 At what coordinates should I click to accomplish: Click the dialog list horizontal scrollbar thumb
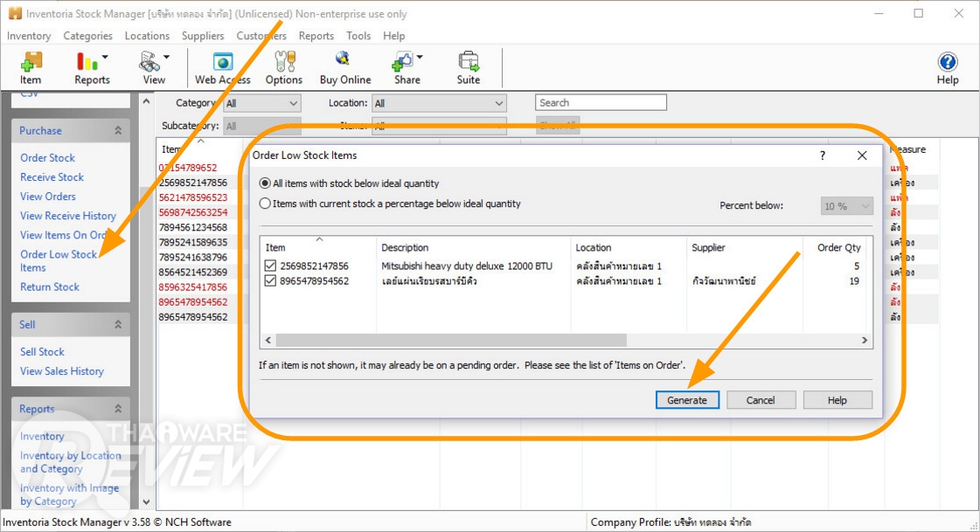pyautogui.click(x=450, y=341)
